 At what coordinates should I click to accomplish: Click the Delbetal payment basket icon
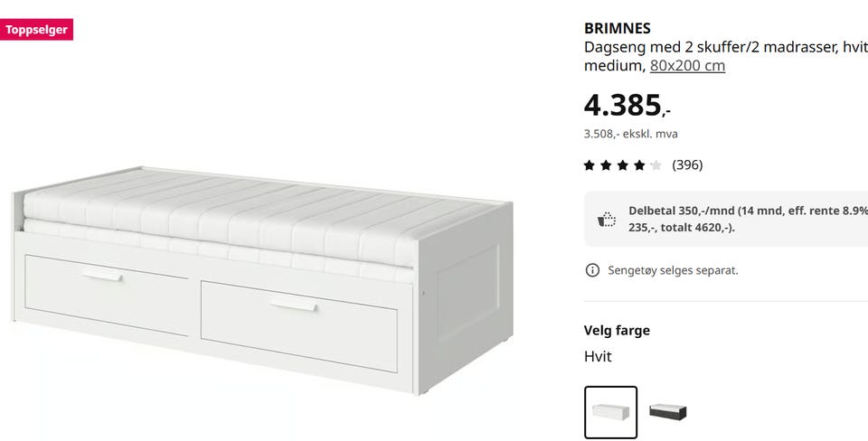pyautogui.click(x=608, y=219)
